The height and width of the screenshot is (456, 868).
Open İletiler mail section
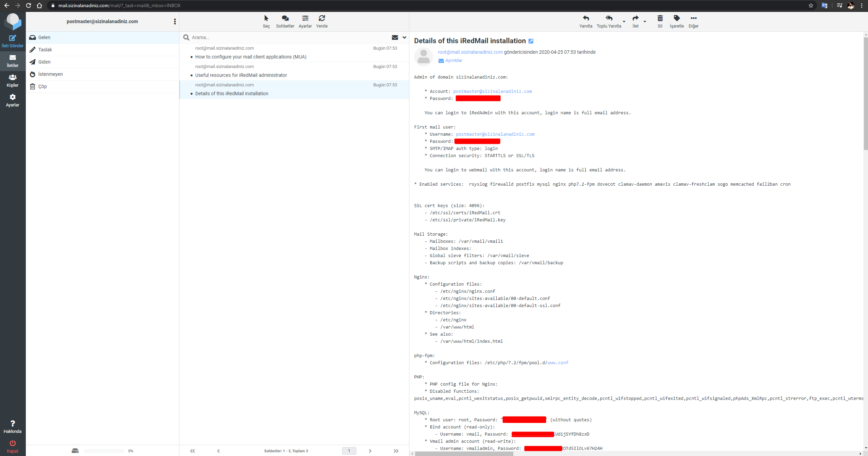[x=13, y=61]
